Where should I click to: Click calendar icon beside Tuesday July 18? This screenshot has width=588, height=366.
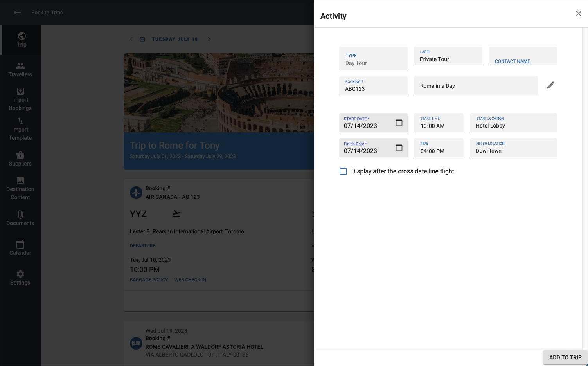(142, 39)
